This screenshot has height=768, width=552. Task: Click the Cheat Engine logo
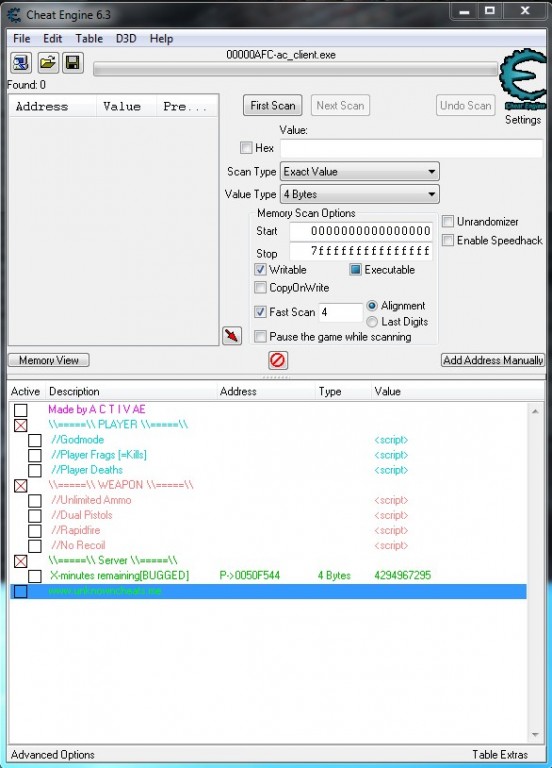523,79
